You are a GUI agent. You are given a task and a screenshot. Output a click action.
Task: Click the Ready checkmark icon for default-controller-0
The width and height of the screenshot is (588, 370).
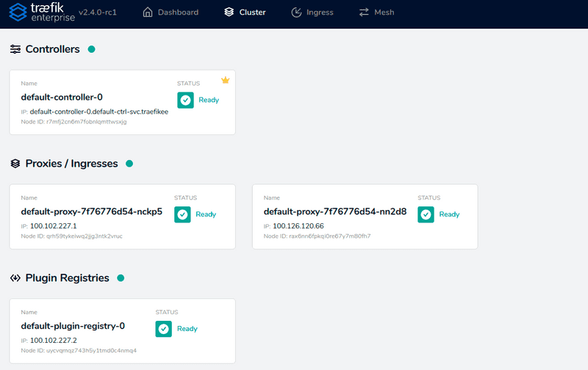(186, 100)
